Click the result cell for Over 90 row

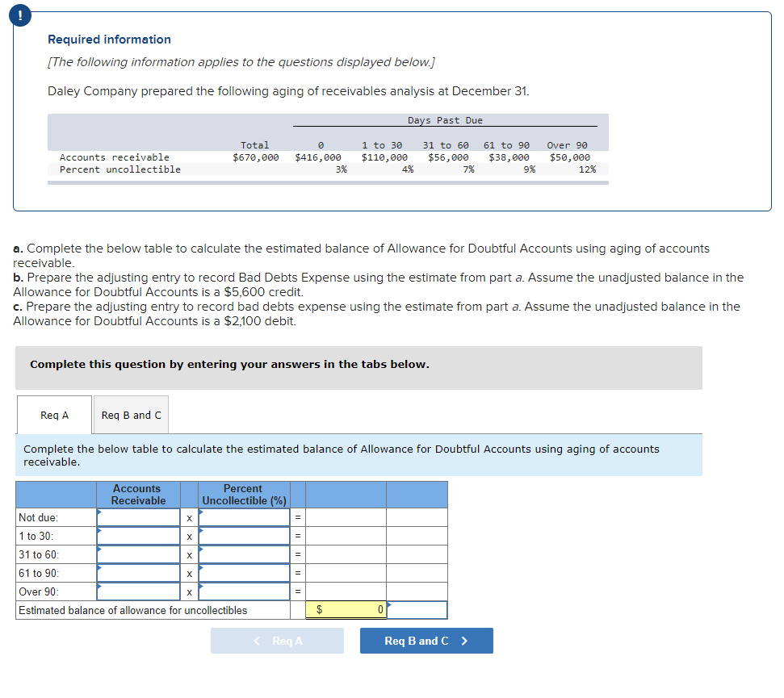pos(346,591)
